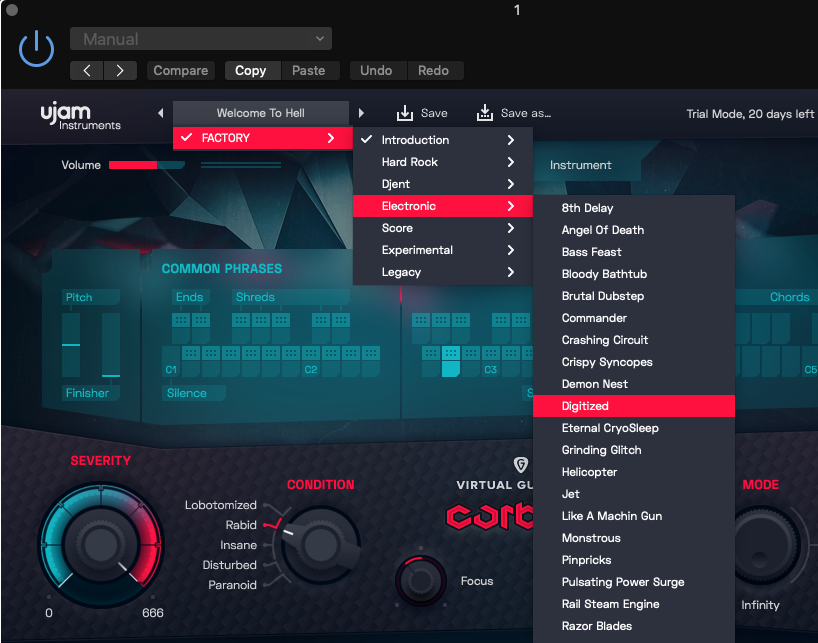Image resolution: width=818 pixels, height=643 pixels.
Task: Expand the Score category
Action: click(443, 228)
